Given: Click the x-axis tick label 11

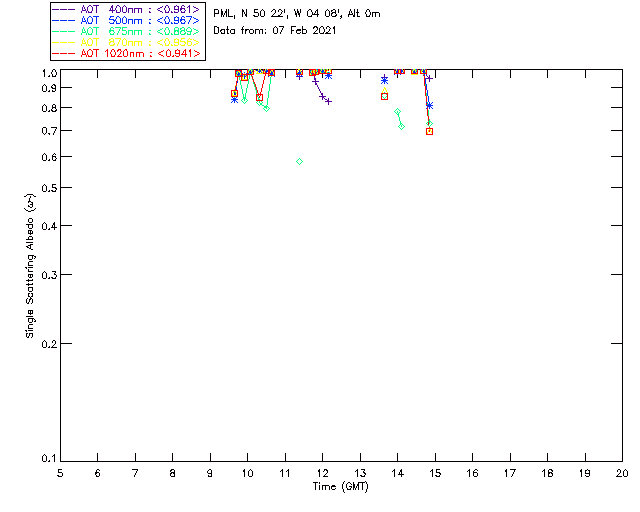Looking at the screenshot, I should coord(285,473).
